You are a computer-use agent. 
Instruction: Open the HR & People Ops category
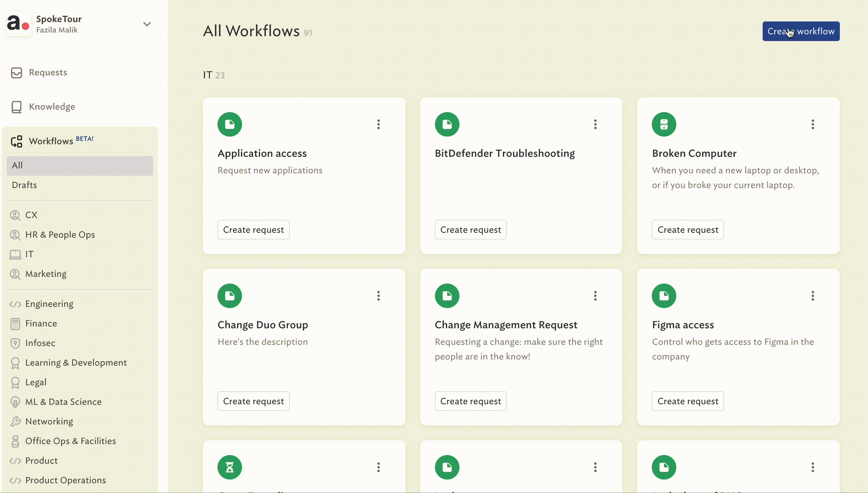click(60, 235)
